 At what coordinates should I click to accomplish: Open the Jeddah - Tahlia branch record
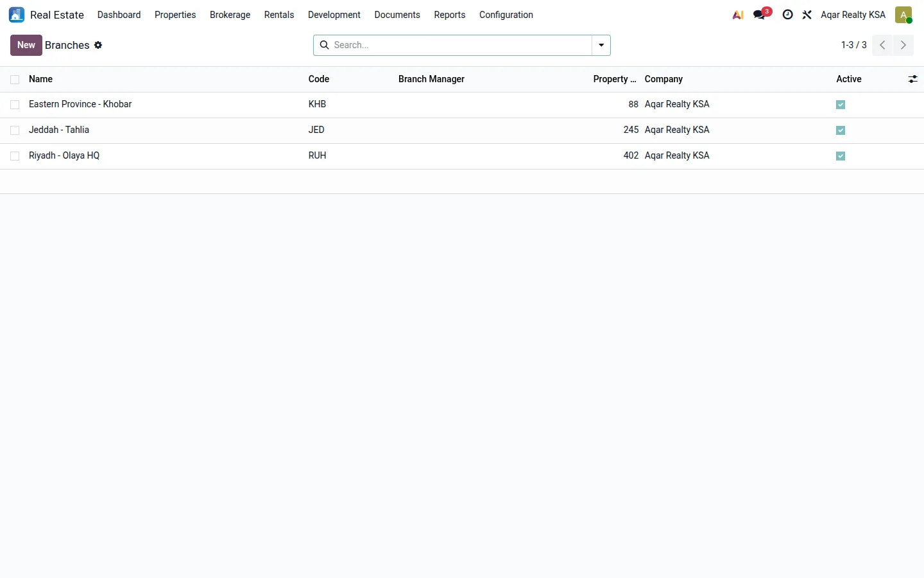click(59, 130)
